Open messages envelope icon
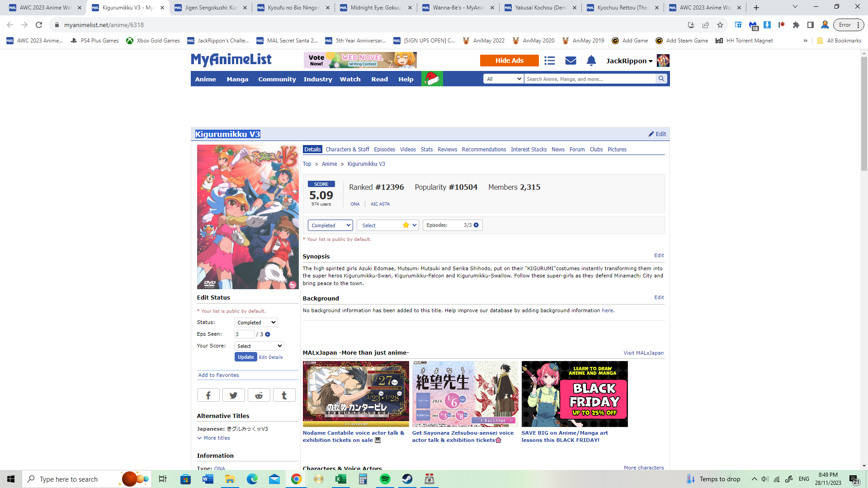The width and height of the screenshot is (868, 488). click(x=571, y=61)
